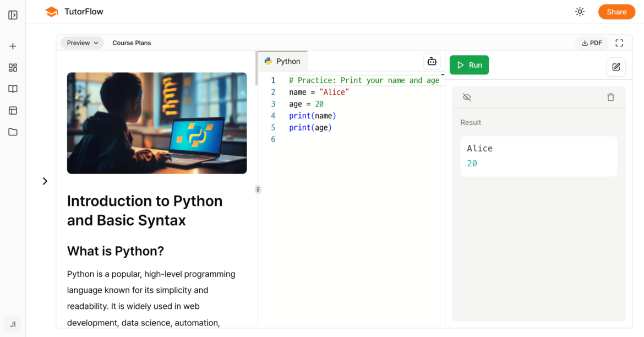The image size is (644, 337).
Task: Run the Python code
Action: click(x=469, y=65)
